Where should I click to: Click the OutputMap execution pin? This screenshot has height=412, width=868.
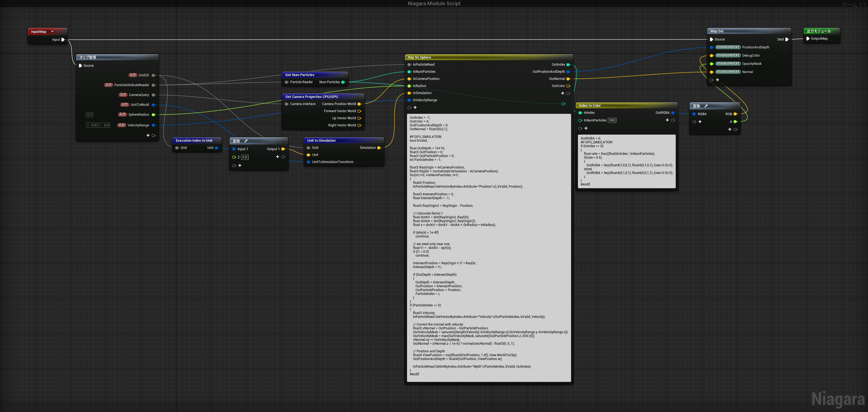(808, 39)
